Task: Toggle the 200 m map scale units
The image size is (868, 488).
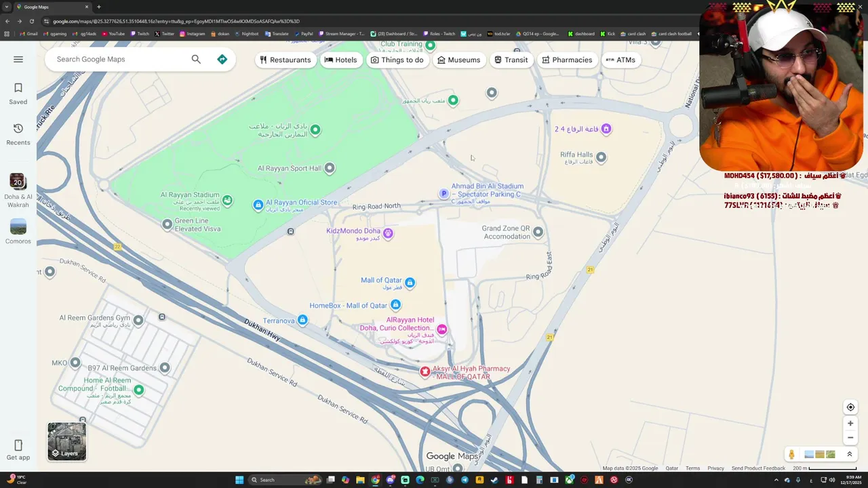Action: [x=824, y=468]
